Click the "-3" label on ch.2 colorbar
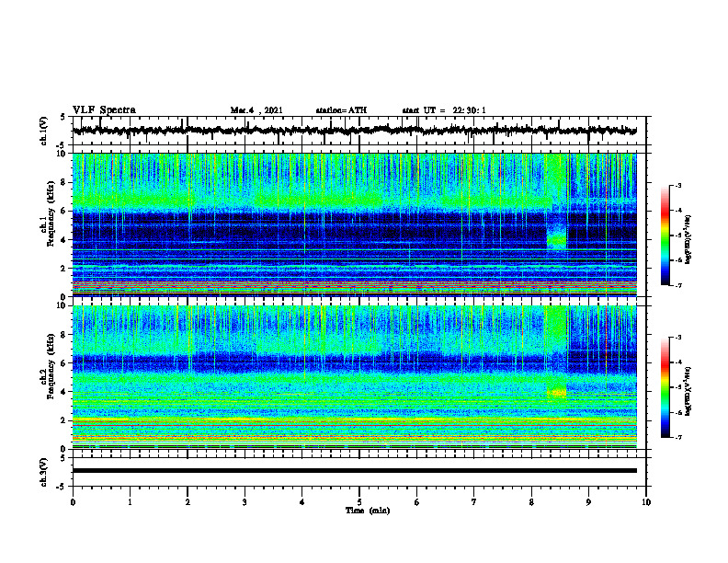Screen dimensions: 728x563 (678, 338)
